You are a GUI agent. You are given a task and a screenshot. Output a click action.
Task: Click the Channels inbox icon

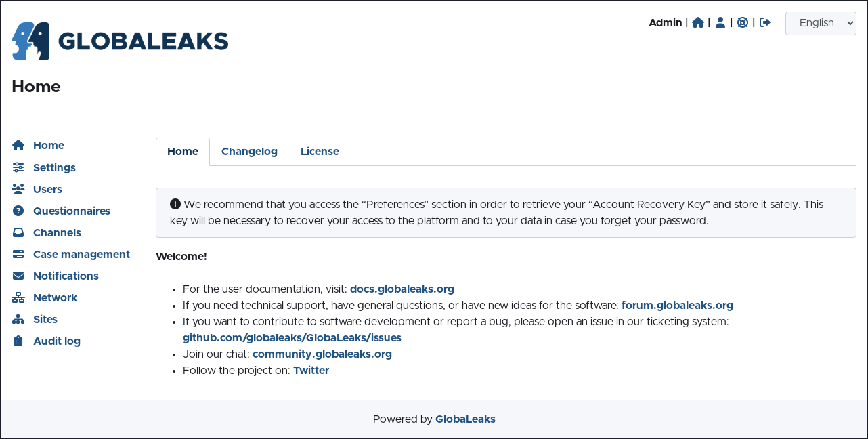coord(18,232)
